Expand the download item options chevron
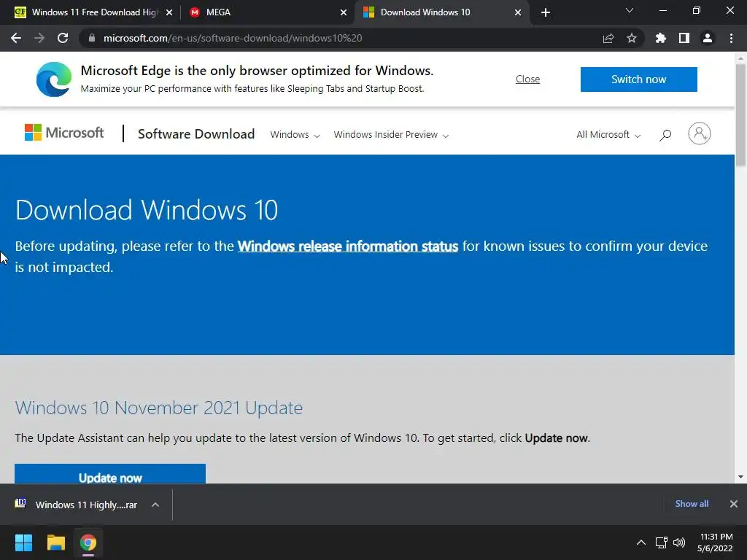Image resolution: width=747 pixels, height=560 pixels. point(155,505)
